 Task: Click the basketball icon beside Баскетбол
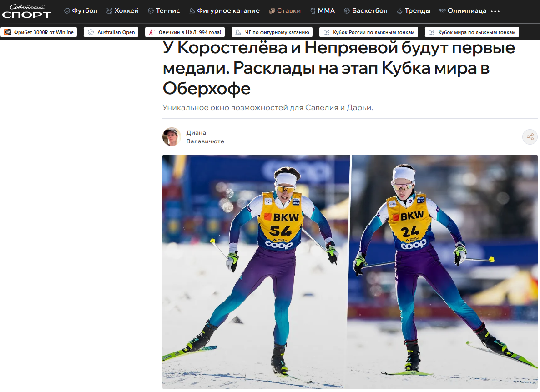(347, 11)
